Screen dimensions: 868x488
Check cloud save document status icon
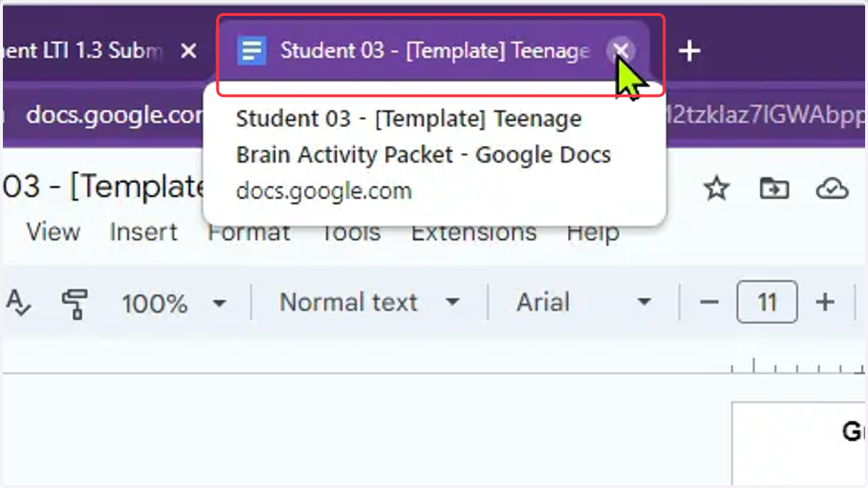[832, 189]
